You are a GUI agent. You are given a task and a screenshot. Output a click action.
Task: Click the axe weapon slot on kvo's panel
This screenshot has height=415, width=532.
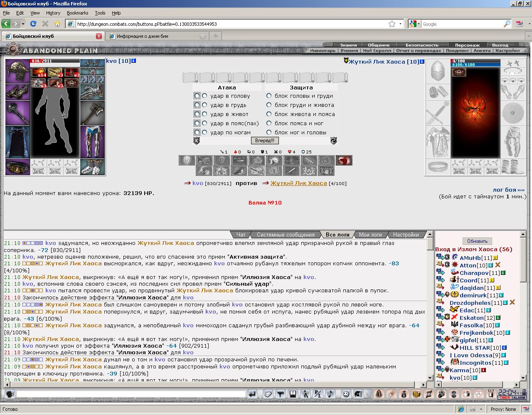click(92, 112)
